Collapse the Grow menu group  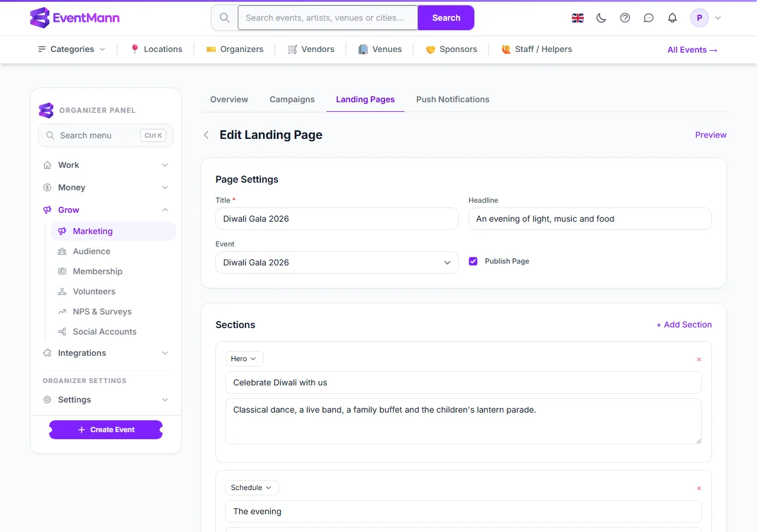pos(106,210)
